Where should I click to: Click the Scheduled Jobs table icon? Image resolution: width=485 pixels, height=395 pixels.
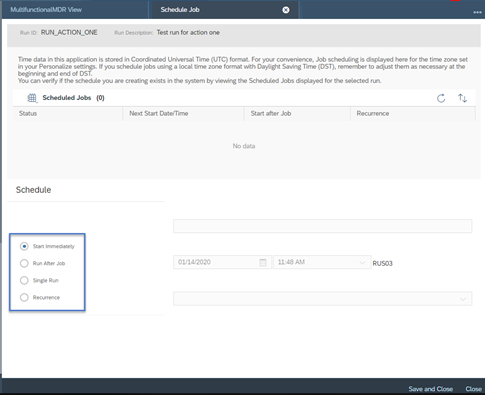(32, 98)
